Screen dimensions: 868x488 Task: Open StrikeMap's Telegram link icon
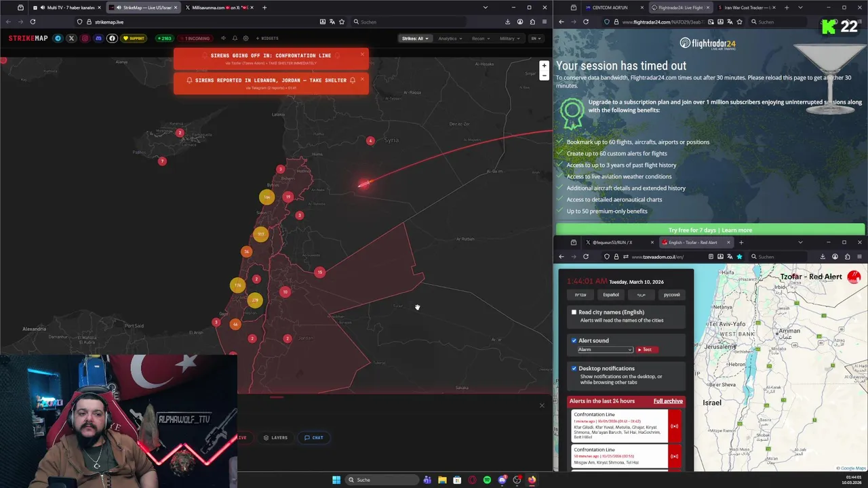58,38
